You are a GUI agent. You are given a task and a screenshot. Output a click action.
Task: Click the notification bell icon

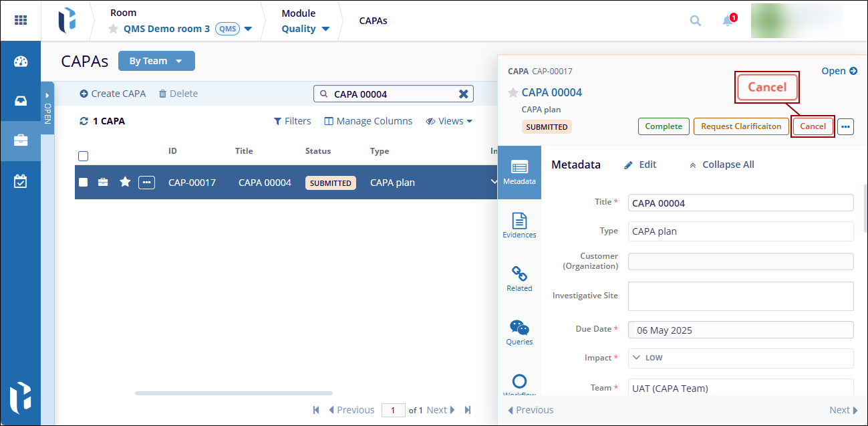(728, 21)
